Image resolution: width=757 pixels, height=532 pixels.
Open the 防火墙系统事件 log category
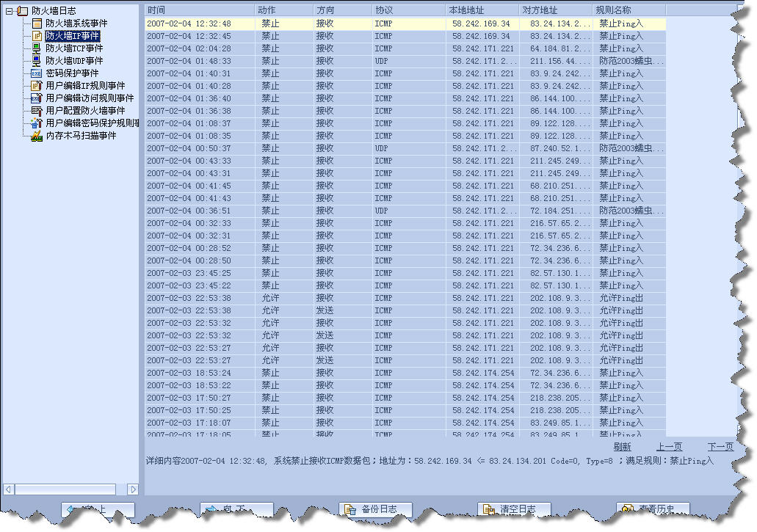coord(76,23)
